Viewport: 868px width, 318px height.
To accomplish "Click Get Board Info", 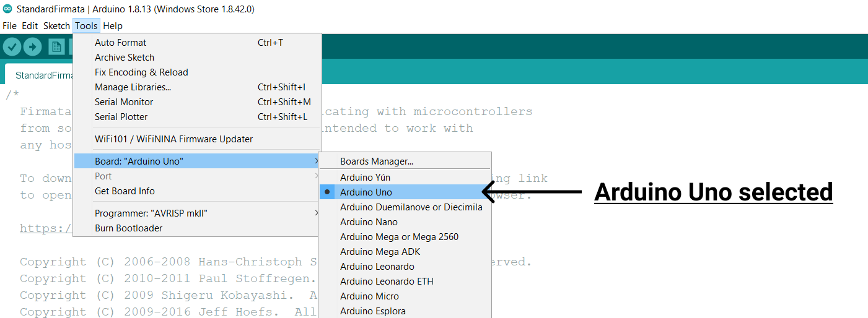I will pos(125,191).
